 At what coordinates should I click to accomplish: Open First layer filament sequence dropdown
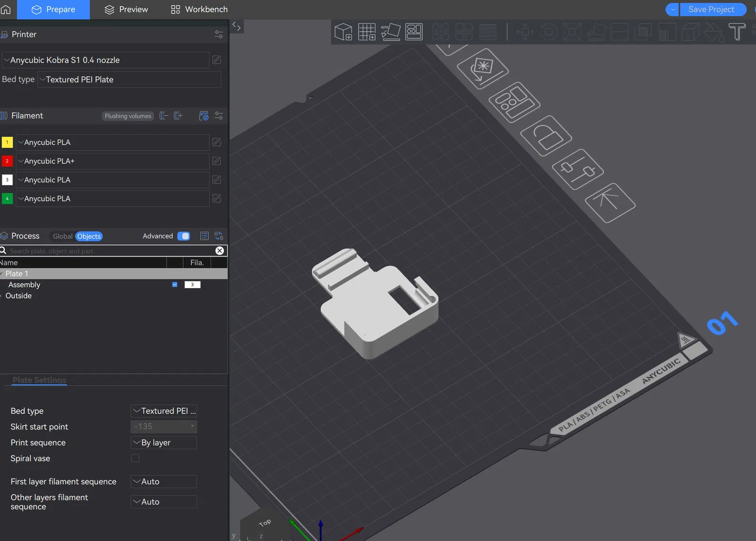(163, 482)
